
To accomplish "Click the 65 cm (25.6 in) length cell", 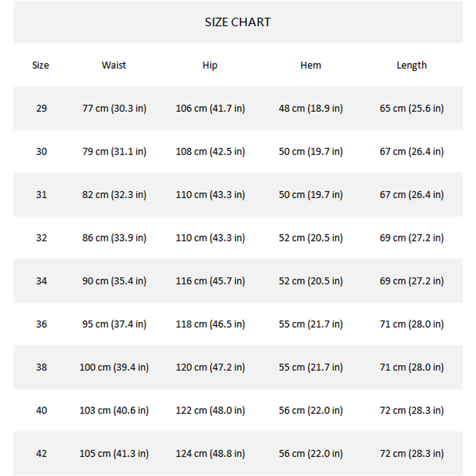I will click(x=412, y=109).
